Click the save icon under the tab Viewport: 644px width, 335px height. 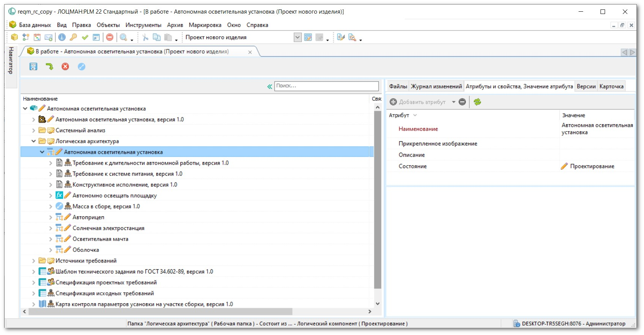pos(33,67)
